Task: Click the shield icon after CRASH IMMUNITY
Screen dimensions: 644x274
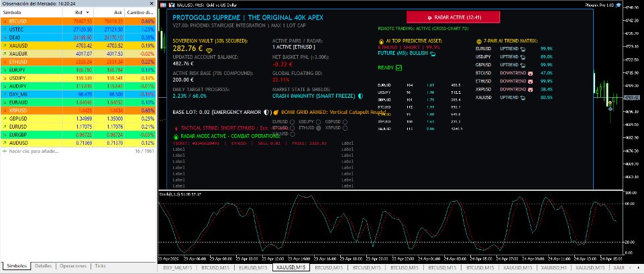Action: (360, 96)
